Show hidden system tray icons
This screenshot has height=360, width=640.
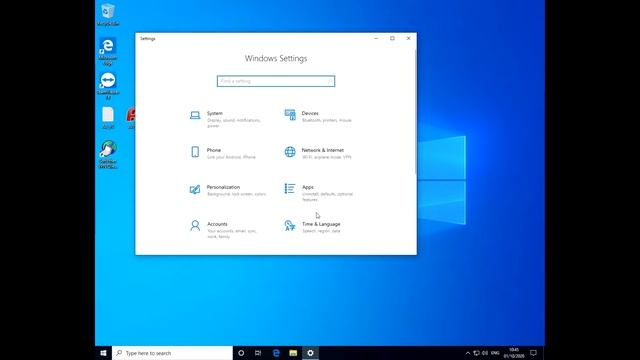(468, 353)
